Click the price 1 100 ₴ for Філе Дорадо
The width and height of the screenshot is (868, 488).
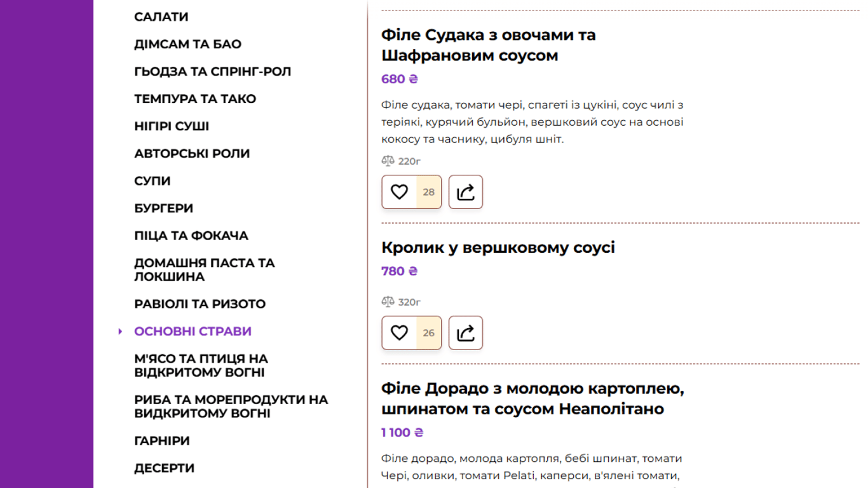[402, 432]
